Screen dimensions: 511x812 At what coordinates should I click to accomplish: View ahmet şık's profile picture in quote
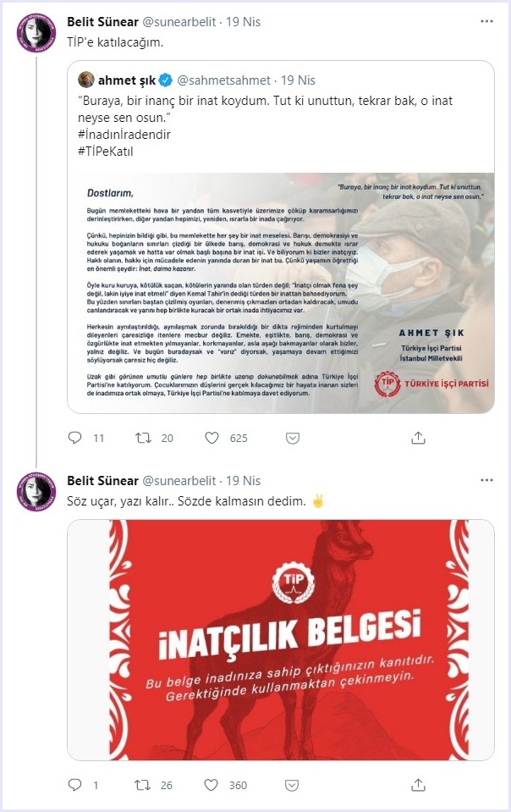86,80
